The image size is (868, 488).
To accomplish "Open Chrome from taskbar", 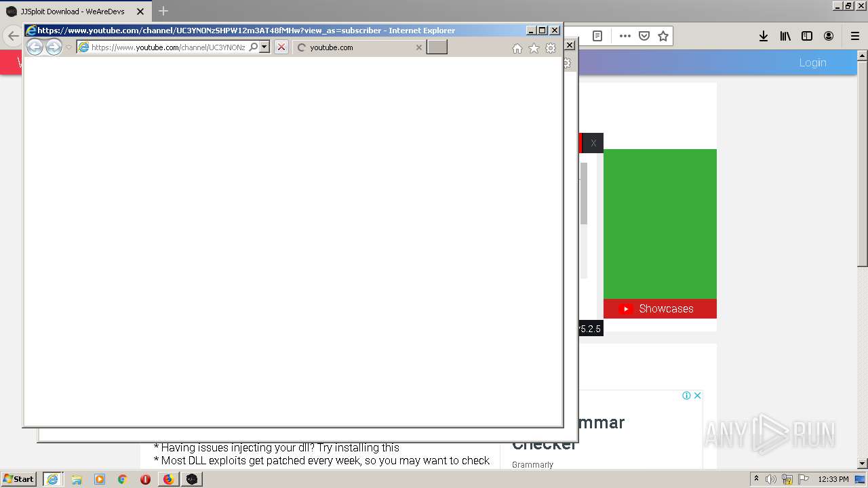I will (123, 479).
